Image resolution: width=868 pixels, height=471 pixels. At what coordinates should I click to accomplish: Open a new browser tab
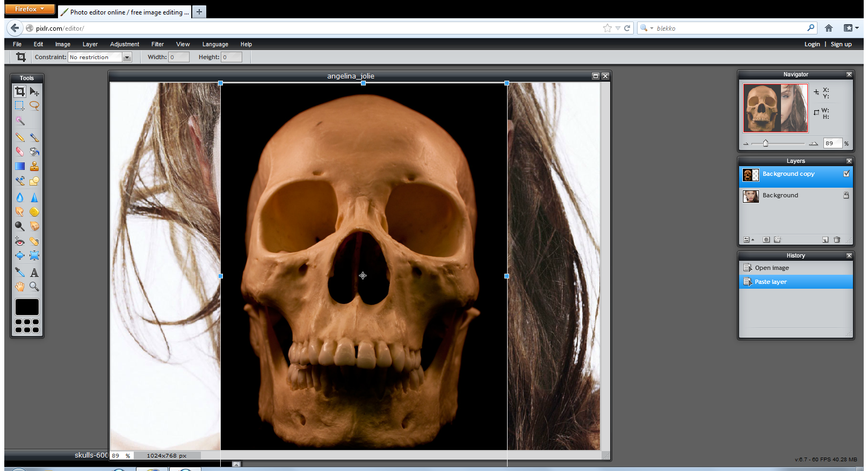tap(199, 11)
